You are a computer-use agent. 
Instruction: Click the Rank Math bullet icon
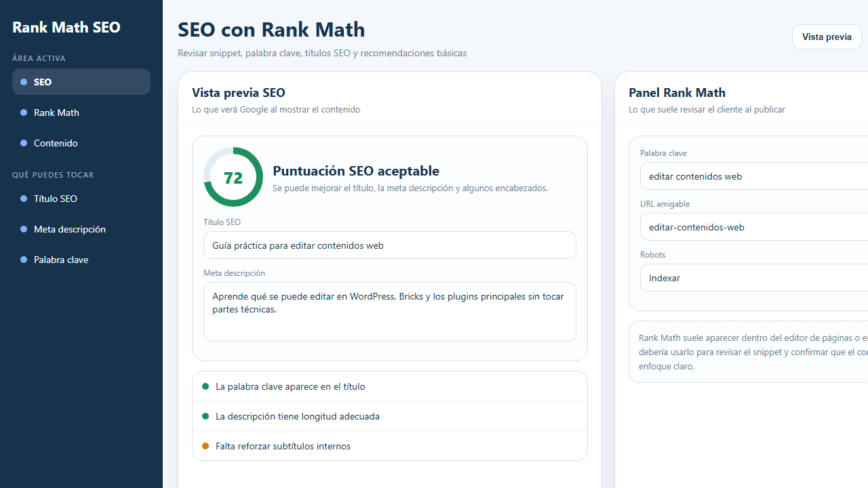(23, 113)
